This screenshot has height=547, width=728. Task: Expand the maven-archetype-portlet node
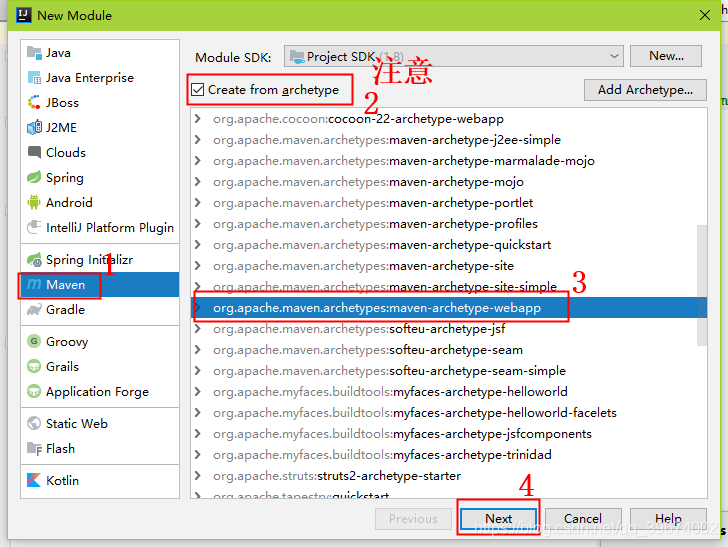click(198, 202)
